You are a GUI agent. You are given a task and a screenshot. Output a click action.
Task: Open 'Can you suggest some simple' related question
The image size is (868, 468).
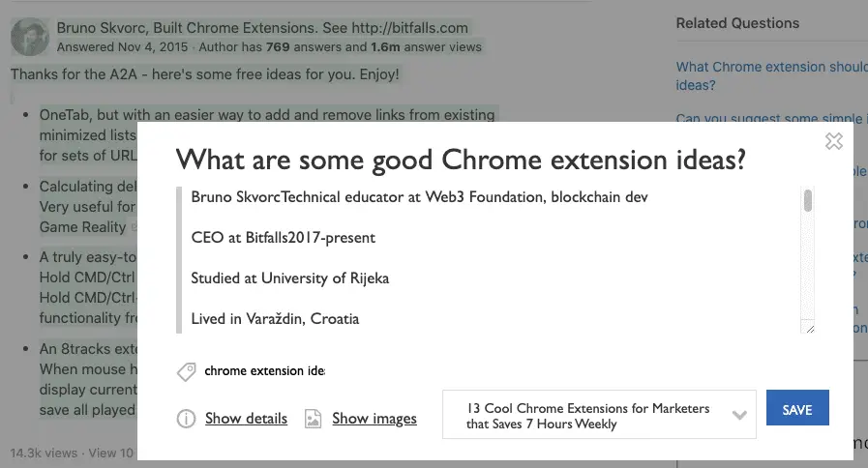pos(768,119)
